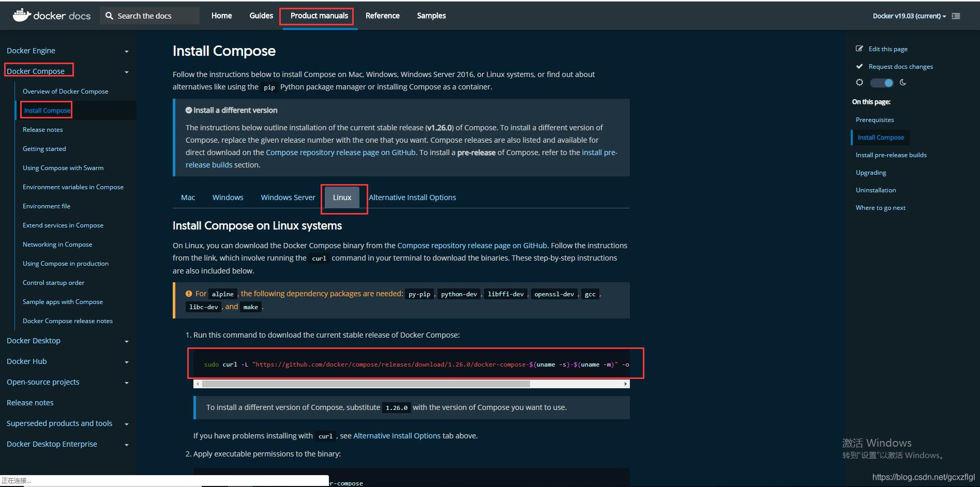Open Docker Compose release notes
Screen dimensions: 980x487
point(68,321)
